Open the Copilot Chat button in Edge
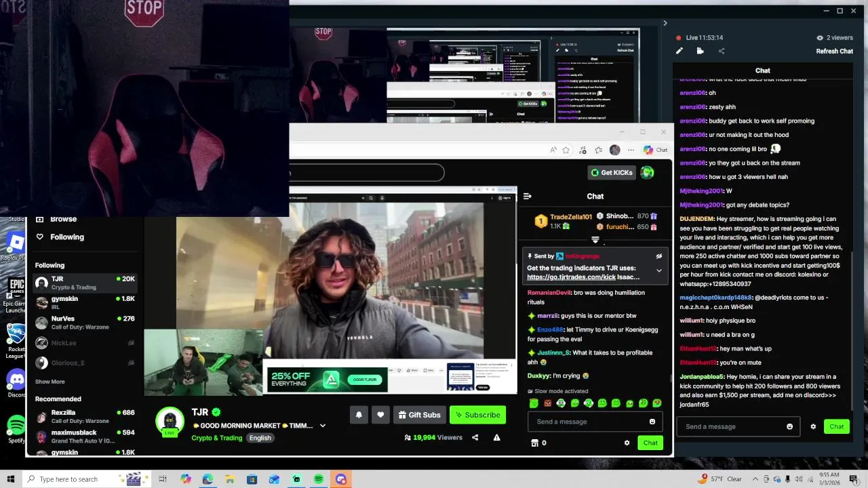Screen dimensions: 868x488 pyautogui.click(x=656, y=150)
